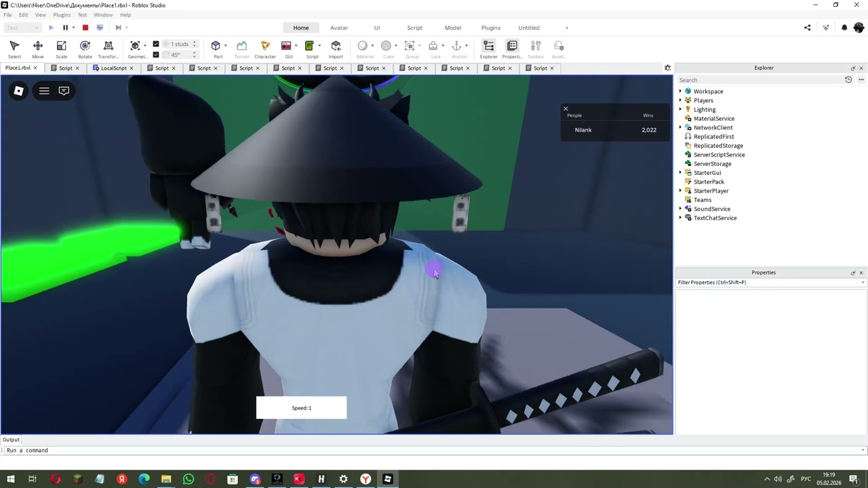Viewport: 868px width, 488px height.
Task: Toggle the 45° rotation snapping checkbox
Action: click(156, 55)
